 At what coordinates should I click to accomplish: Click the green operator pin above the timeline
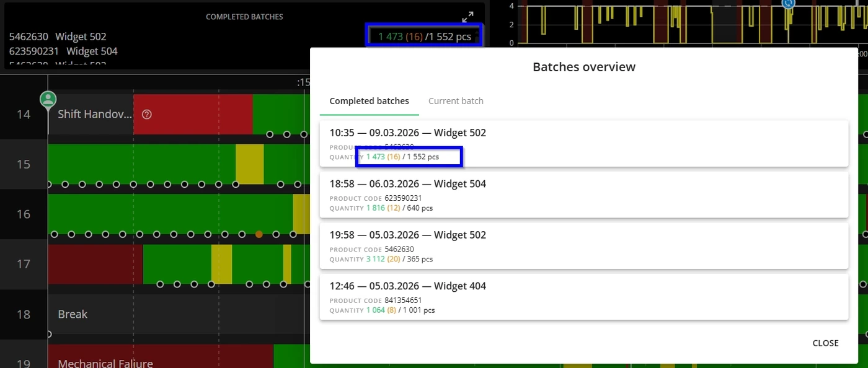click(x=48, y=99)
